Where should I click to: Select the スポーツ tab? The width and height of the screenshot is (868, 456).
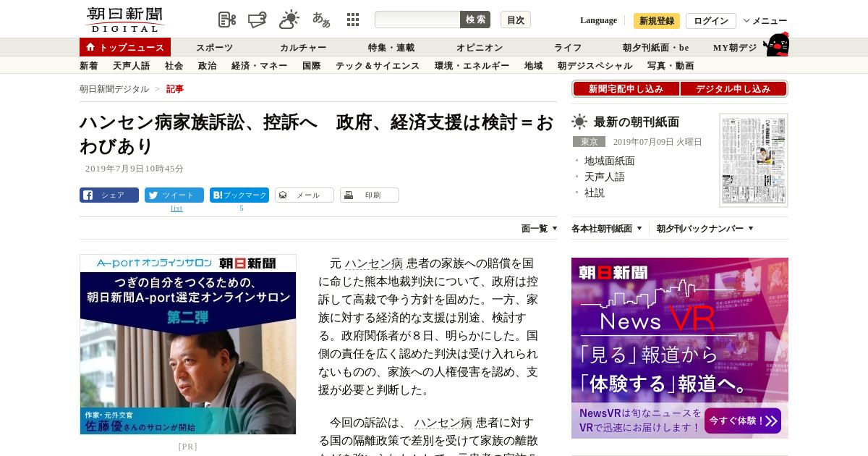[x=215, y=48]
